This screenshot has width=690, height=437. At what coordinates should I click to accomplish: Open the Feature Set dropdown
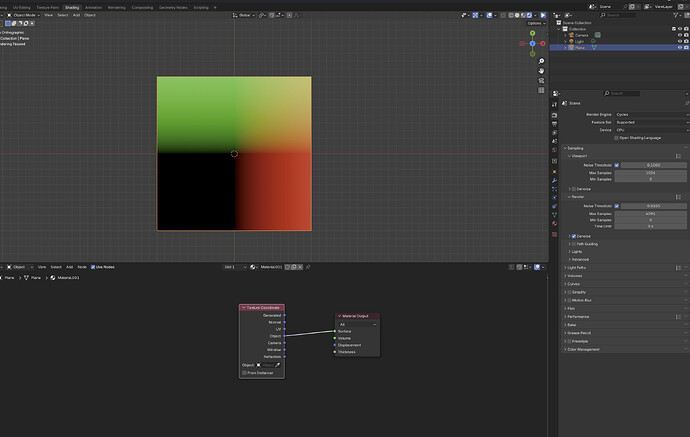[652, 122]
